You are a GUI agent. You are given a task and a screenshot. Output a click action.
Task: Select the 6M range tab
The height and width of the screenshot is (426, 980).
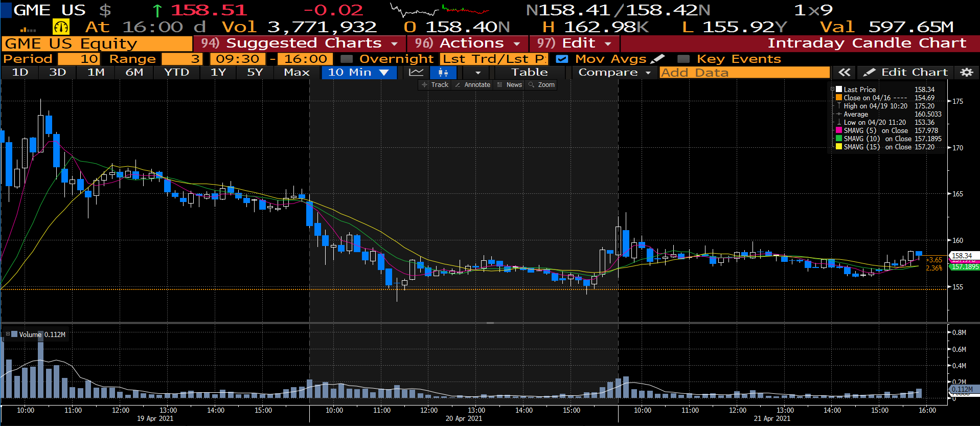[x=134, y=73]
